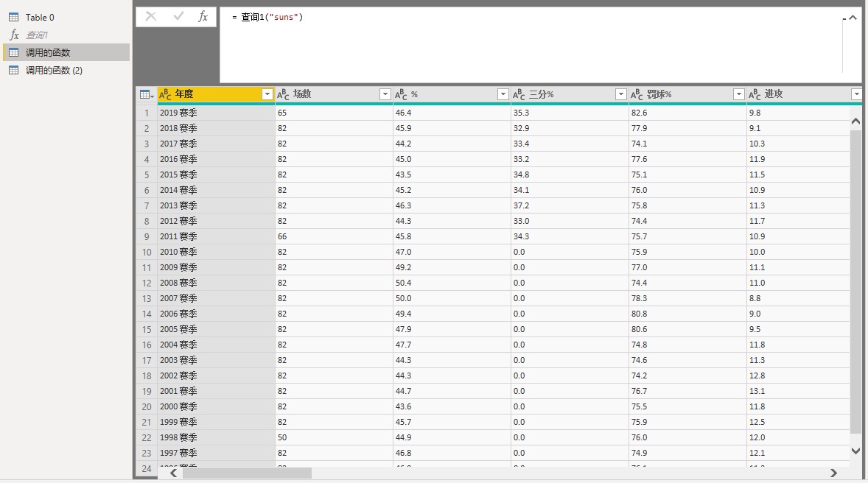Select the 调用的函数 (2) query

coord(66,70)
